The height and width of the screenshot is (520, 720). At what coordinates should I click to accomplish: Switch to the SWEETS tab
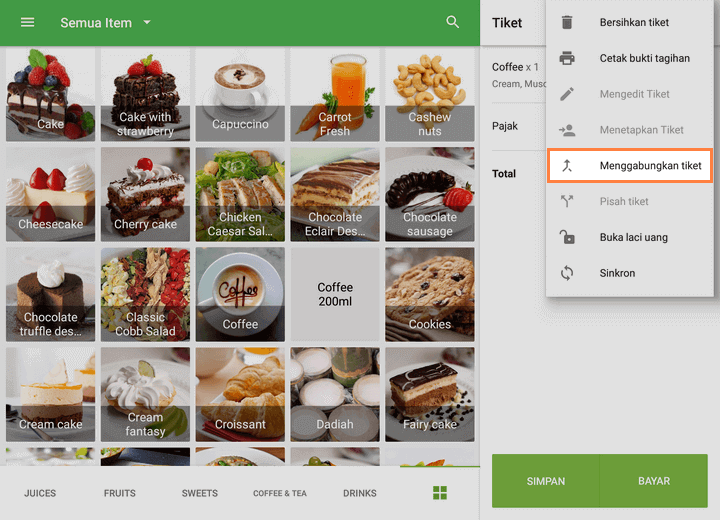click(x=200, y=493)
